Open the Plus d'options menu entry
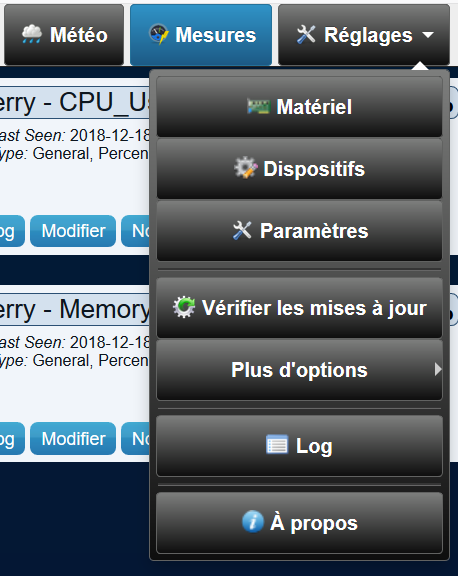The image size is (458, 576). click(299, 370)
